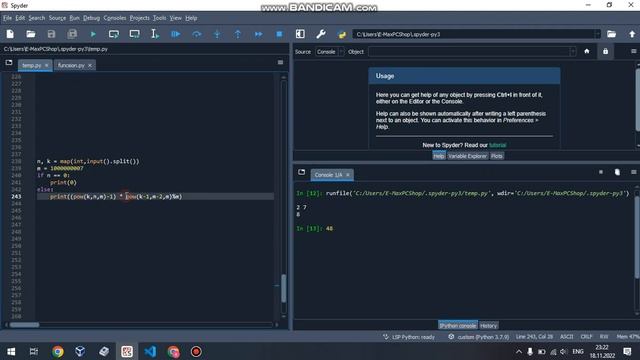Switch to Variable Explorer pane tab
This screenshot has height=360, width=640.
tap(467, 156)
